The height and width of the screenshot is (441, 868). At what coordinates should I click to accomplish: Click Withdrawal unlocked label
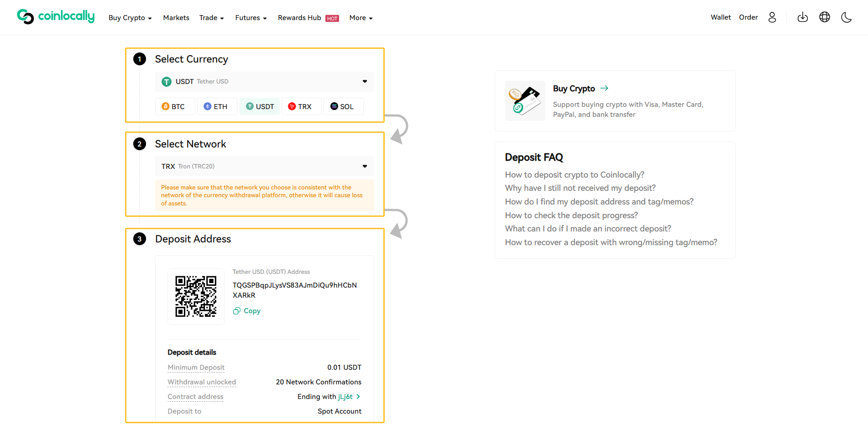[202, 382]
